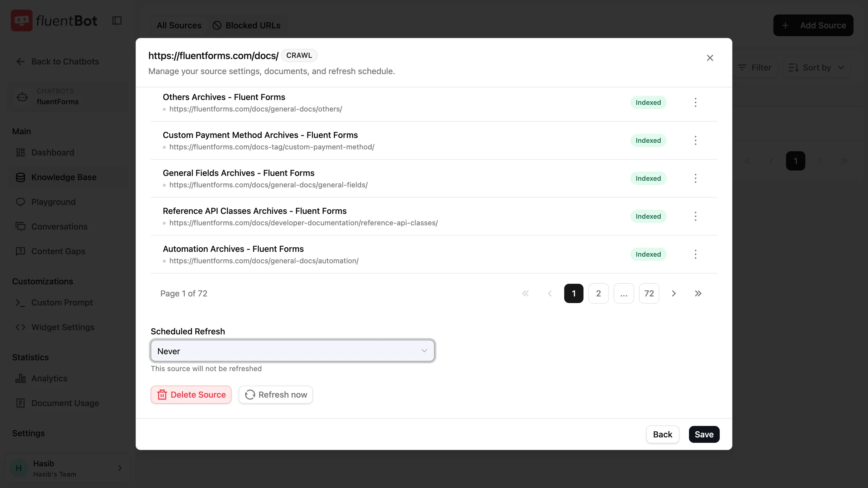Screen dimensions: 868x488
Task: Click General Fields Archives title
Action: 238,173
